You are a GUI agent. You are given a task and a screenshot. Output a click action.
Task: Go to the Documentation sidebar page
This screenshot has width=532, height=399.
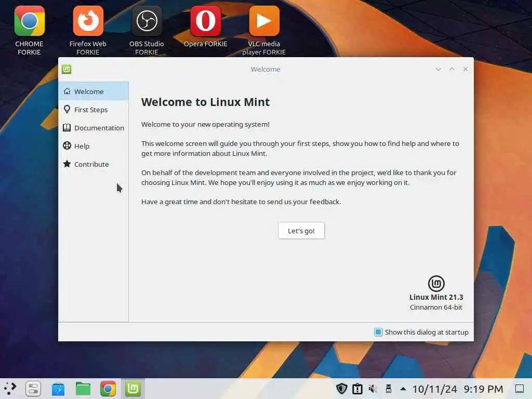pyautogui.click(x=94, y=128)
